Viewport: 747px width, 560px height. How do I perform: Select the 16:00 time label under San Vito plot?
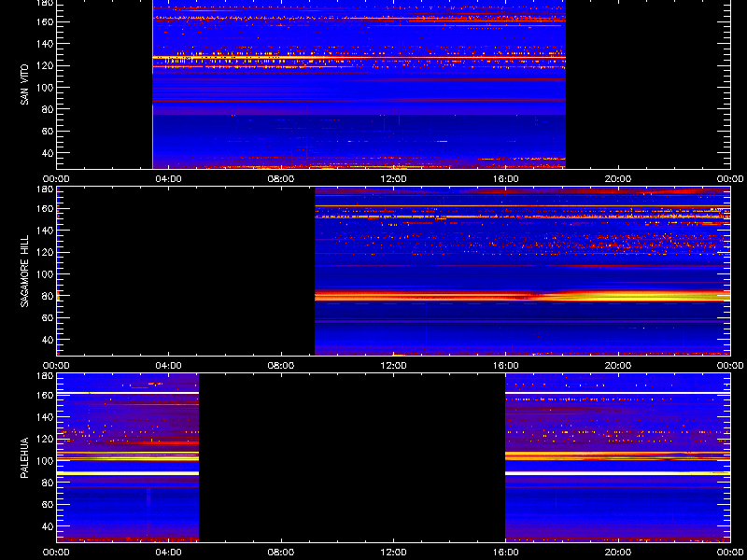[506, 179]
